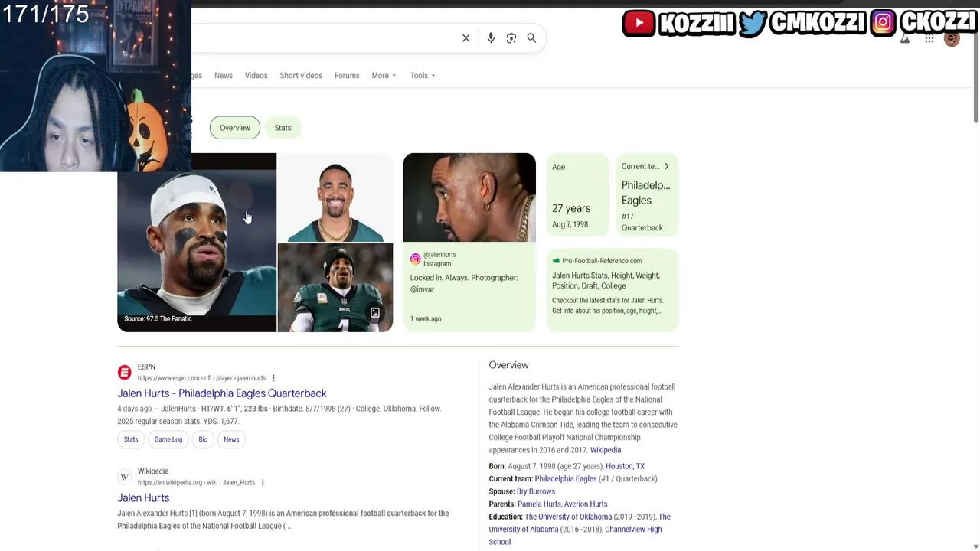Open the Wikipedia Jalen Hurts result title
The width and height of the screenshot is (980, 551).
tap(143, 498)
